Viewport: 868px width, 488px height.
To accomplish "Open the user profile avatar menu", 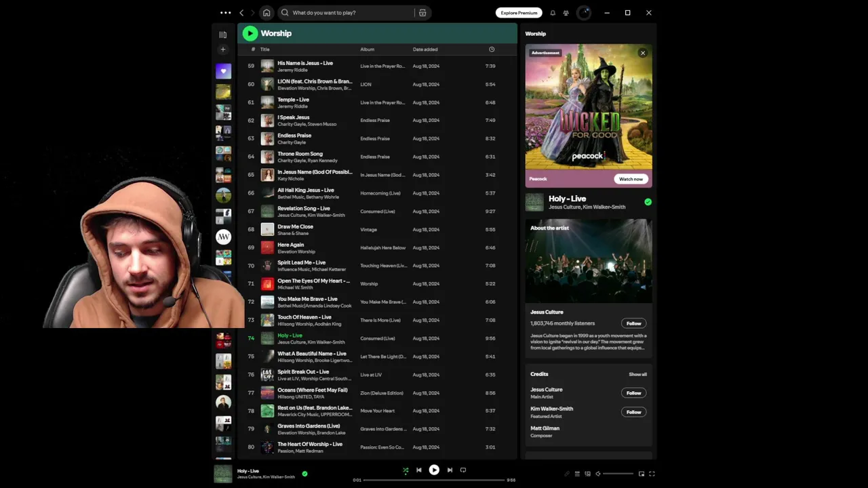I will [584, 13].
